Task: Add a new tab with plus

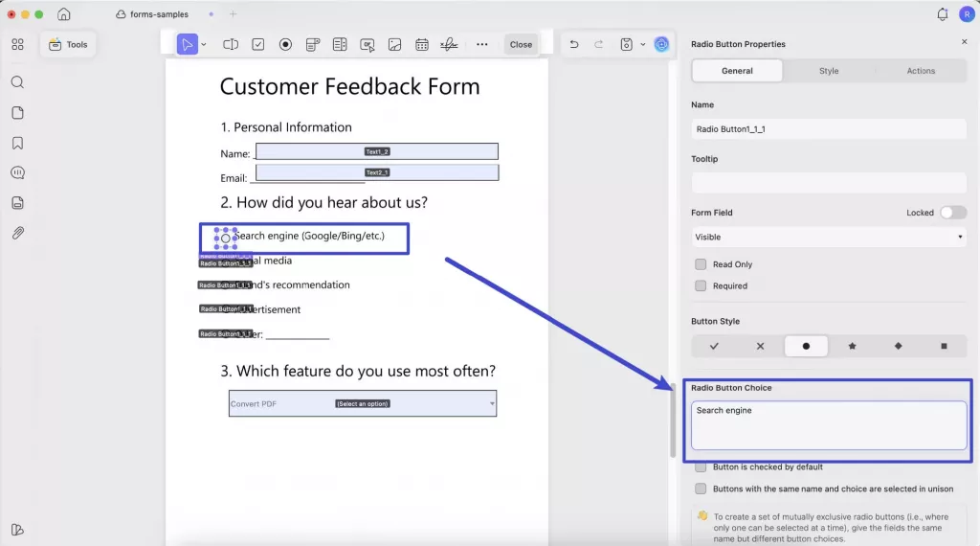Action: tap(234, 14)
